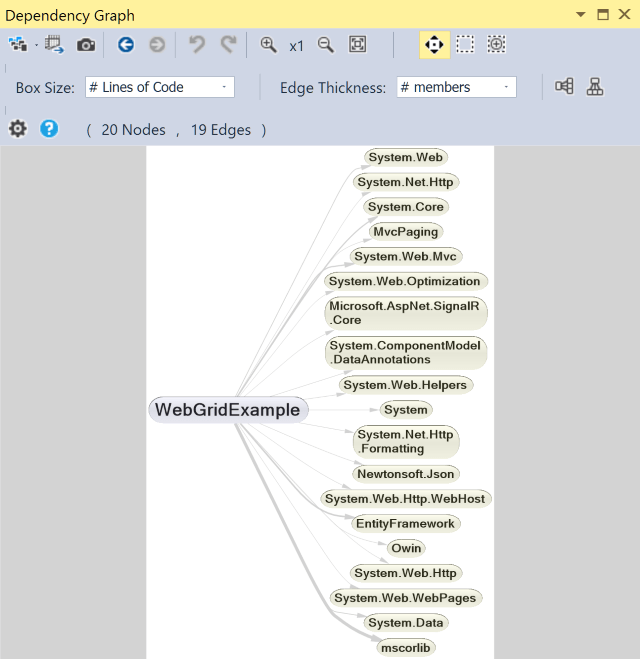Toggle the pan mode tool
The width and height of the screenshot is (640, 659).
tap(434, 45)
